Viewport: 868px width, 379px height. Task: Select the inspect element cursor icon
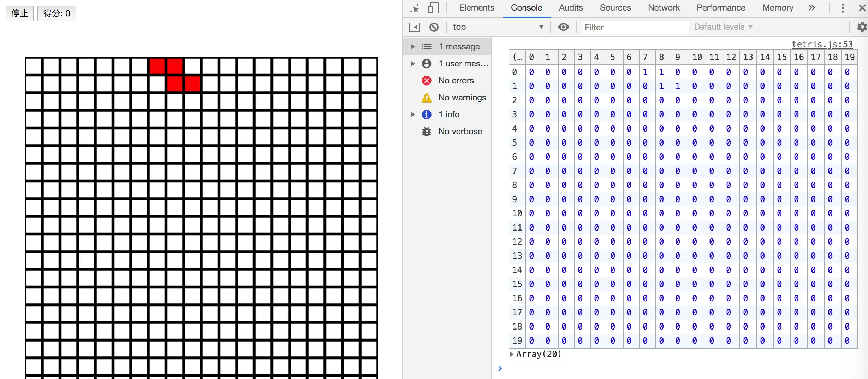click(414, 8)
